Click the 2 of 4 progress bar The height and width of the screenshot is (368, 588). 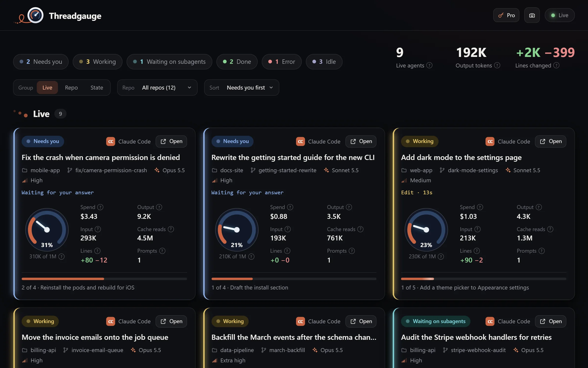(x=104, y=279)
